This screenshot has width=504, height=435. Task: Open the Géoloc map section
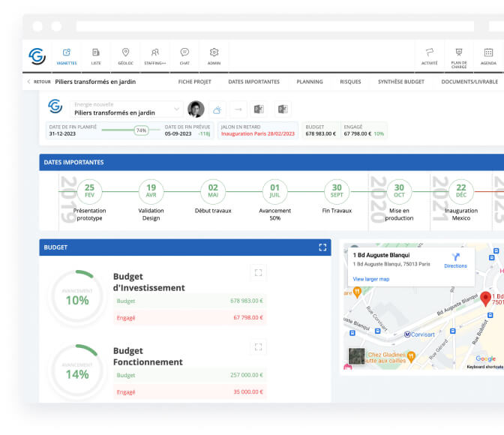[x=125, y=55]
